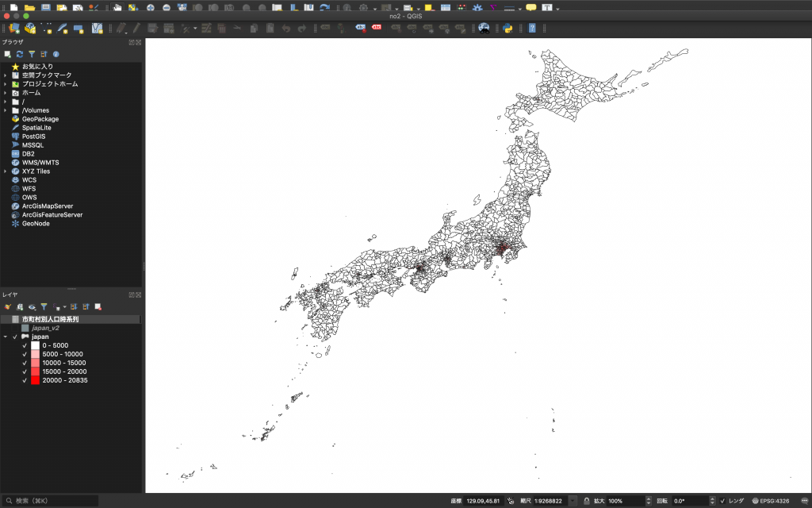Viewport: 812px width, 508px height.
Task: Select WMS/WMTS in the Browser
Action: coord(40,162)
